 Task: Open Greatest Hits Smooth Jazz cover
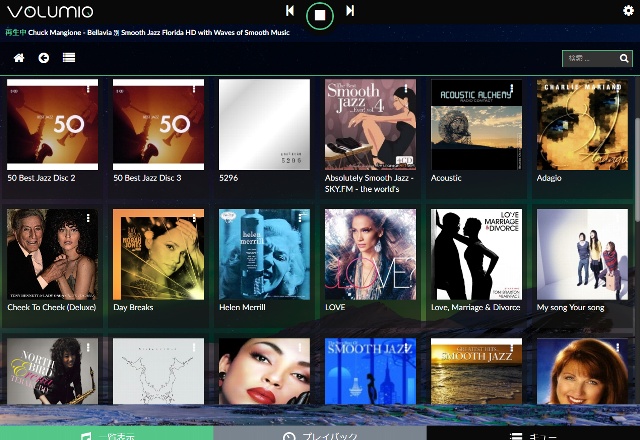(x=476, y=371)
